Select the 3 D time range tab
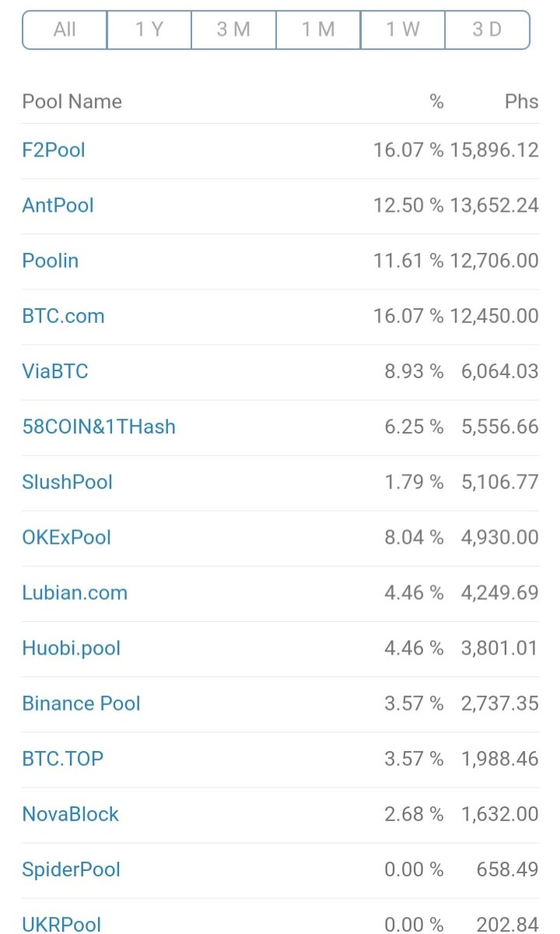The width and height of the screenshot is (560, 934). point(488,30)
